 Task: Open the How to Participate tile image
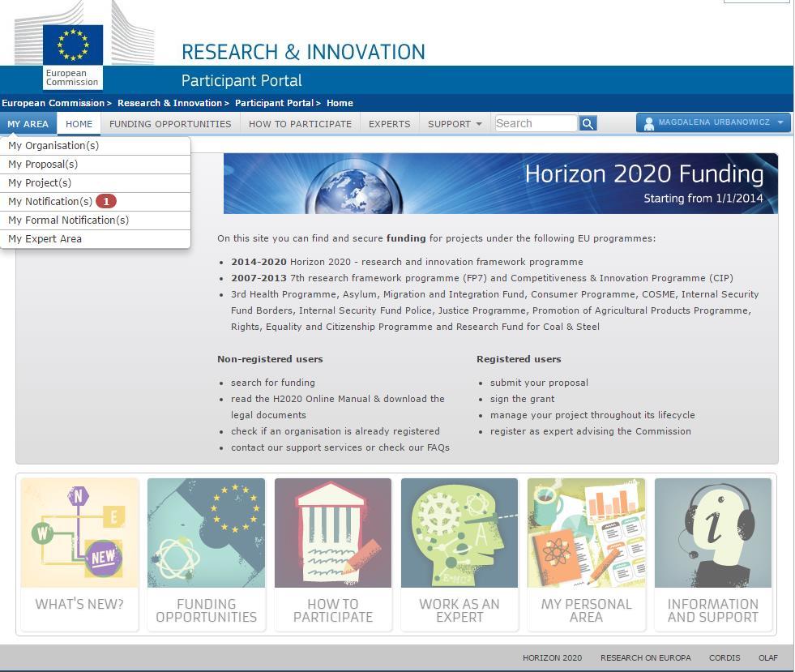333,533
